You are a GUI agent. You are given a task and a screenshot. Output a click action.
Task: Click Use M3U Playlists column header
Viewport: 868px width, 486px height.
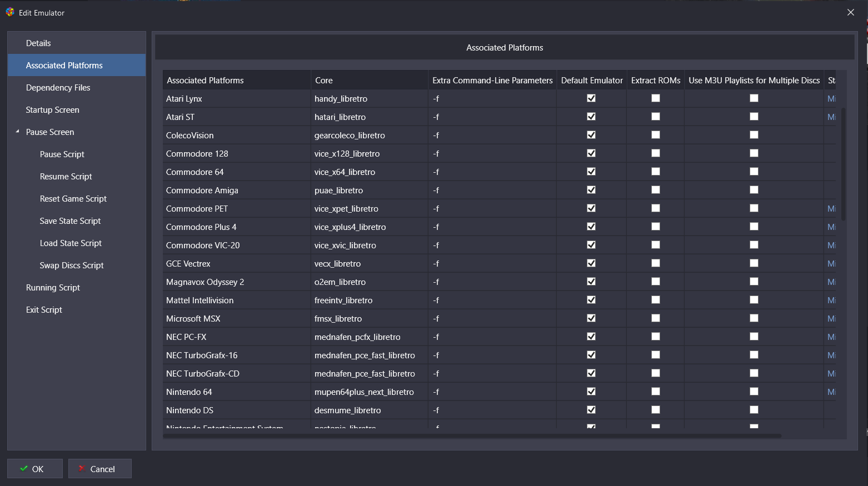(x=754, y=81)
